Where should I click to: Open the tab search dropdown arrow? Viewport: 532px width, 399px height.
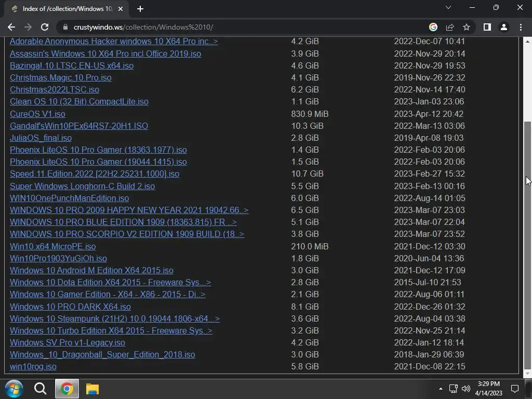tap(448, 7)
